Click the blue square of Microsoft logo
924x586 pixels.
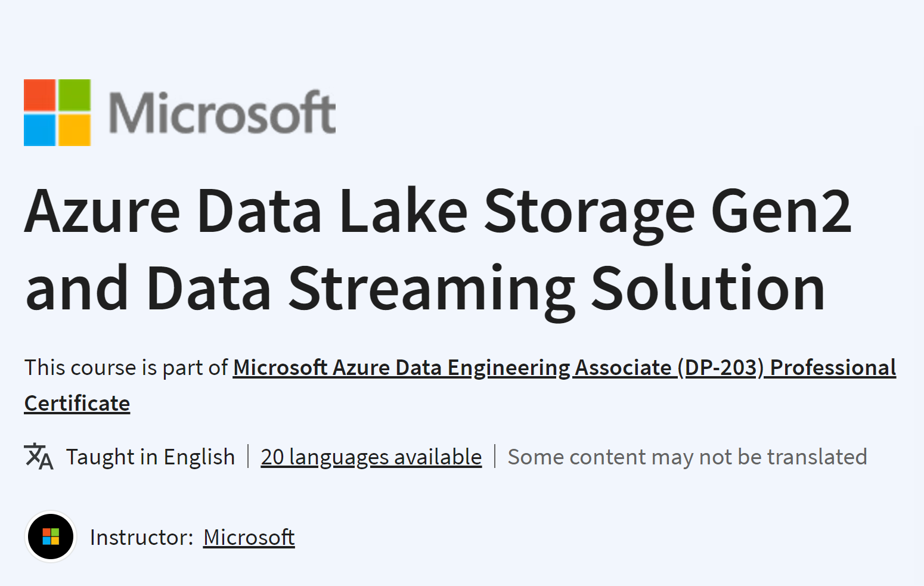40,130
